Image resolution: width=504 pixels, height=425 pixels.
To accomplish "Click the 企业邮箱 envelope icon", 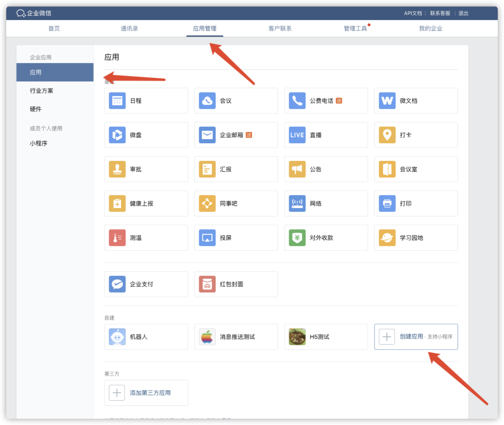I will pos(207,135).
